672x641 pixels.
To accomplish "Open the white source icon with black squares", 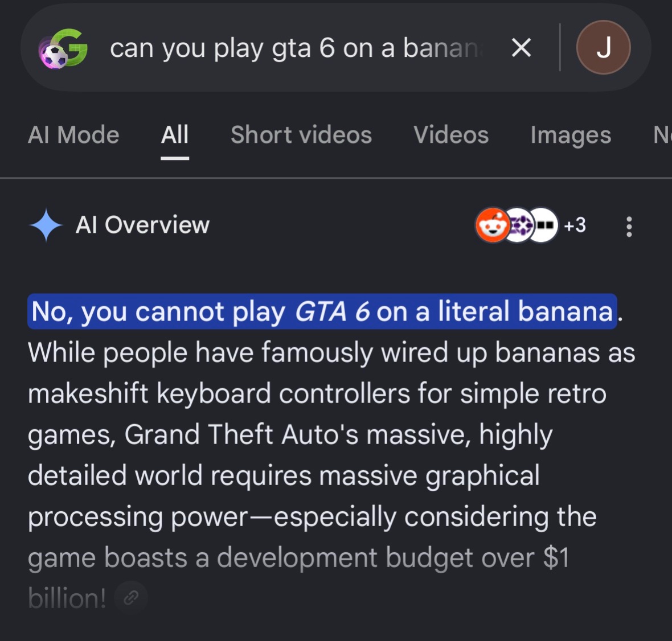I will [544, 225].
